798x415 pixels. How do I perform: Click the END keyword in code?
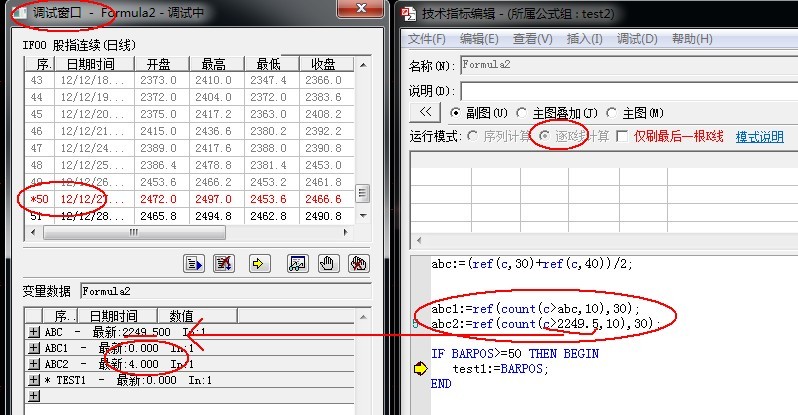(x=441, y=383)
